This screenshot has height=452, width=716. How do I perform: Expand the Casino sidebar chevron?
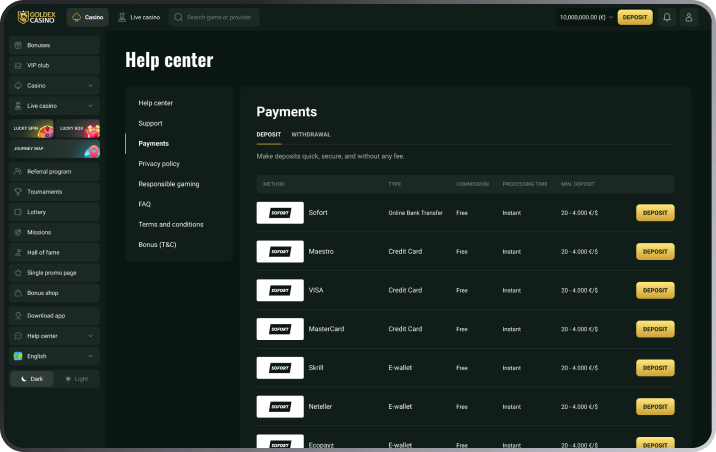pos(90,85)
